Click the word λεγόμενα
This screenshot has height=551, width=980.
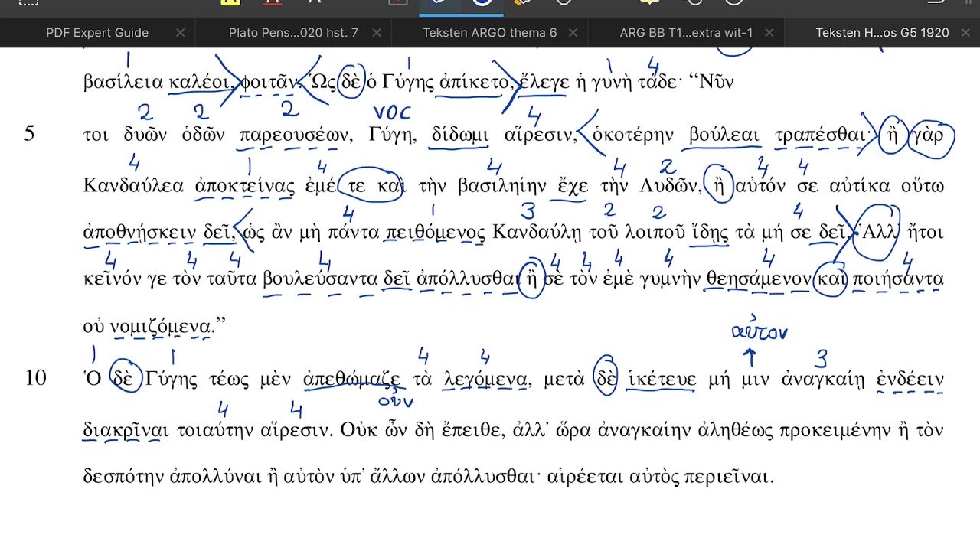coord(486,379)
